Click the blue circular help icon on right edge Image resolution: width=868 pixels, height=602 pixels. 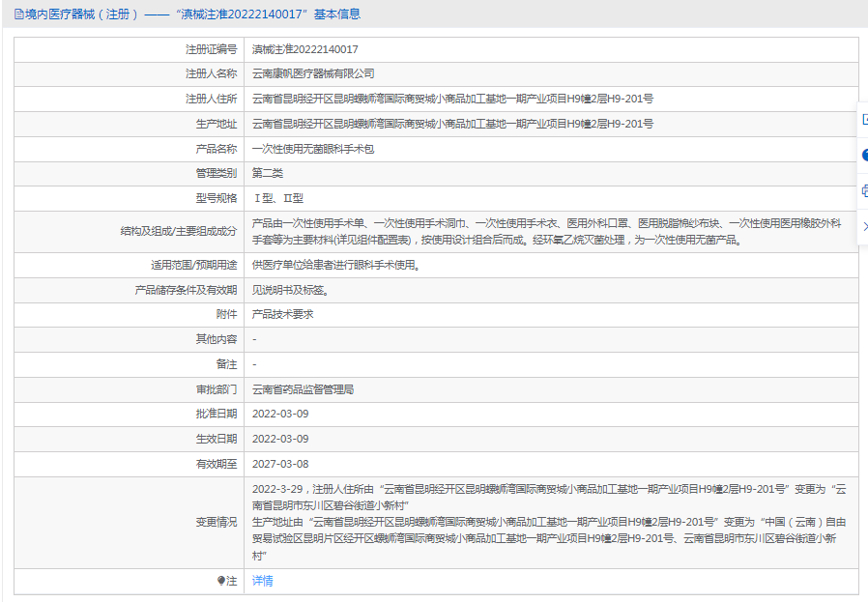[x=864, y=155]
